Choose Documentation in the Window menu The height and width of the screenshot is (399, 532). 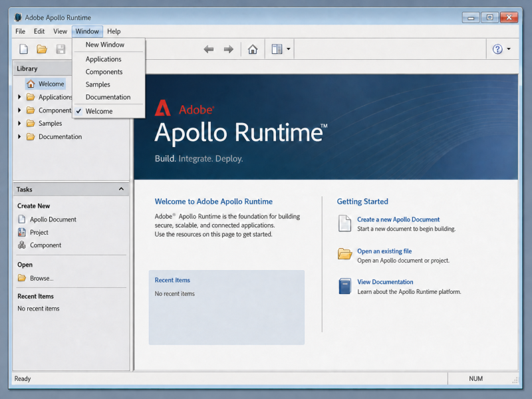coord(109,97)
